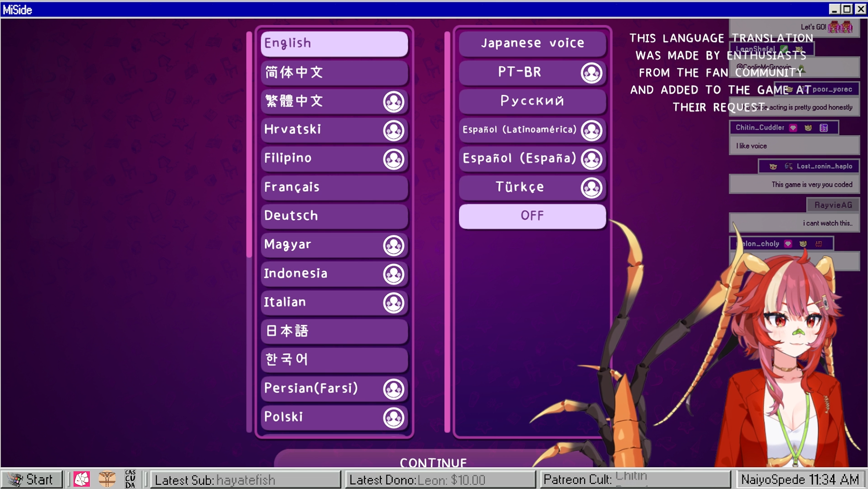Click the pink icon in taskbar

(81, 479)
